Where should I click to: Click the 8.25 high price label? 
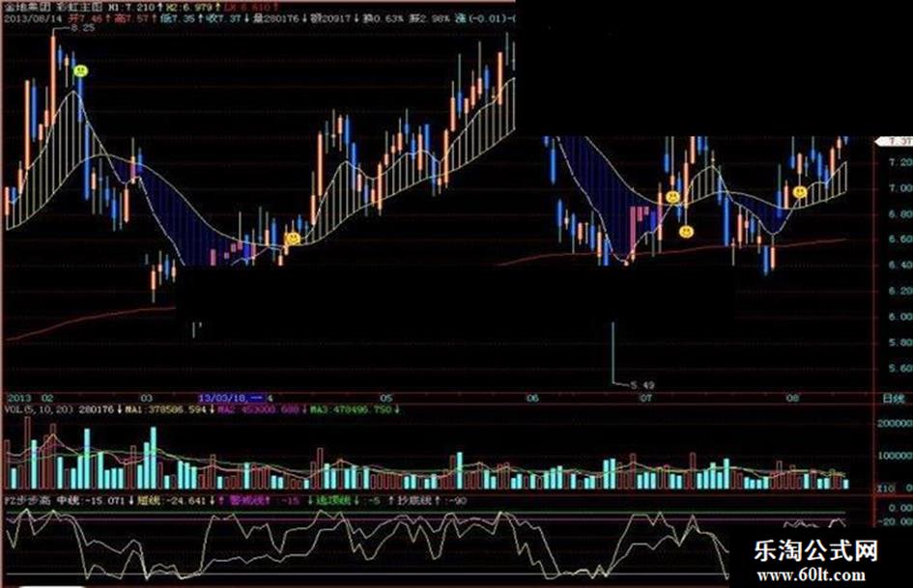pyautogui.click(x=83, y=28)
